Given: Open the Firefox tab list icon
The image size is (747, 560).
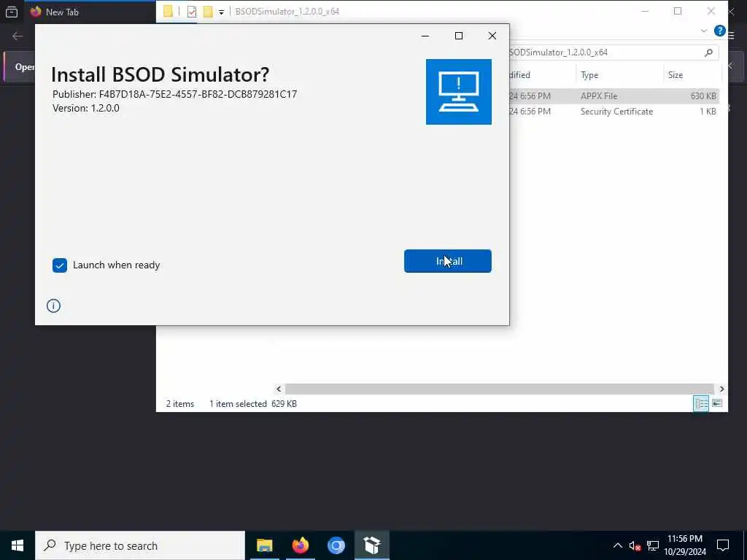Looking at the screenshot, I should tap(12, 12).
